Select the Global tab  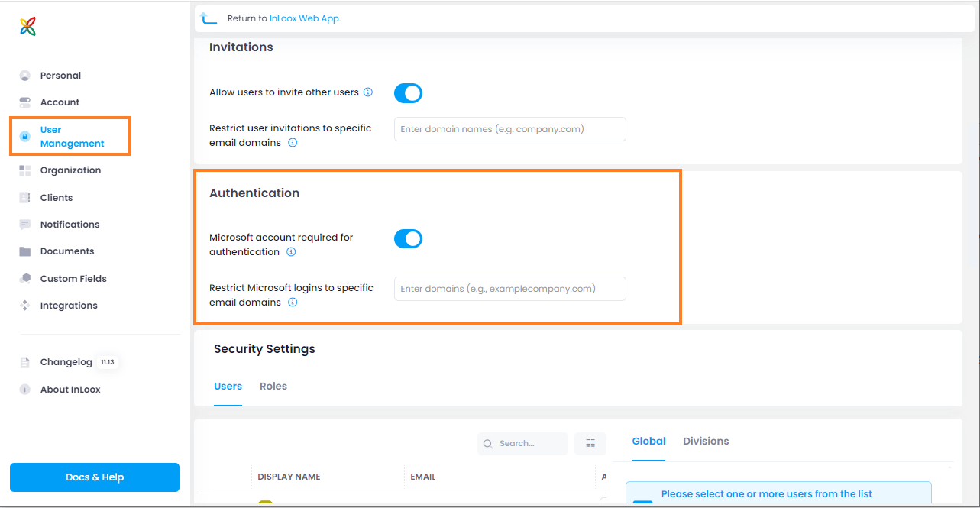(648, 441)
